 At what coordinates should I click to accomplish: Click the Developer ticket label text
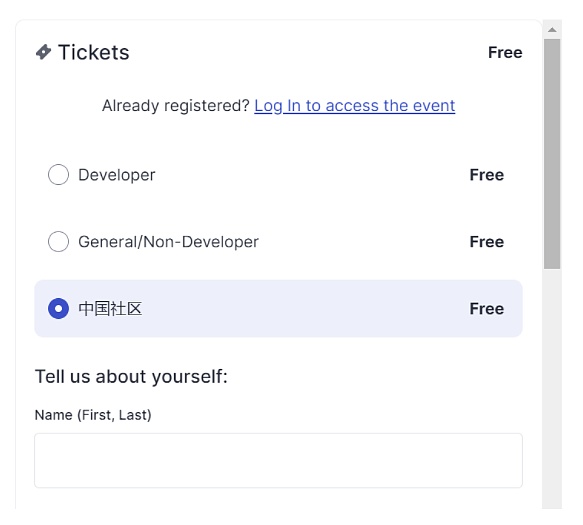tap(117, 175)
